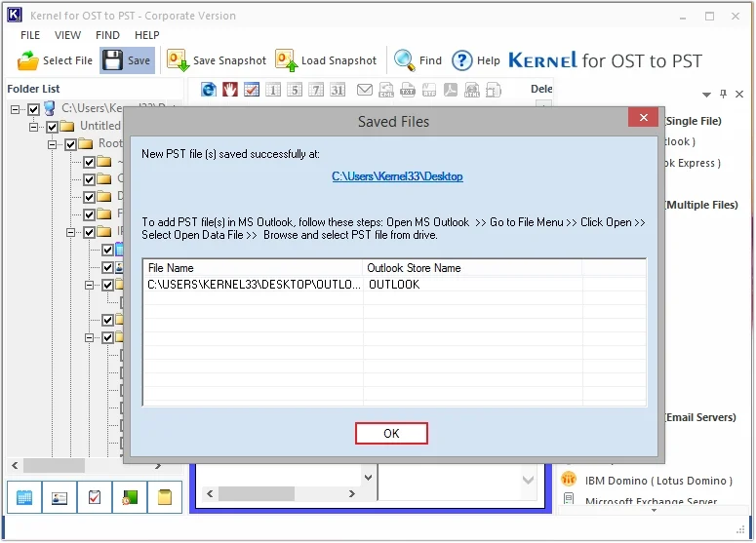756x543 pixels.
Task: Open the C:\Users\Kernel33\Desktop link
Action: coord(397,176)
